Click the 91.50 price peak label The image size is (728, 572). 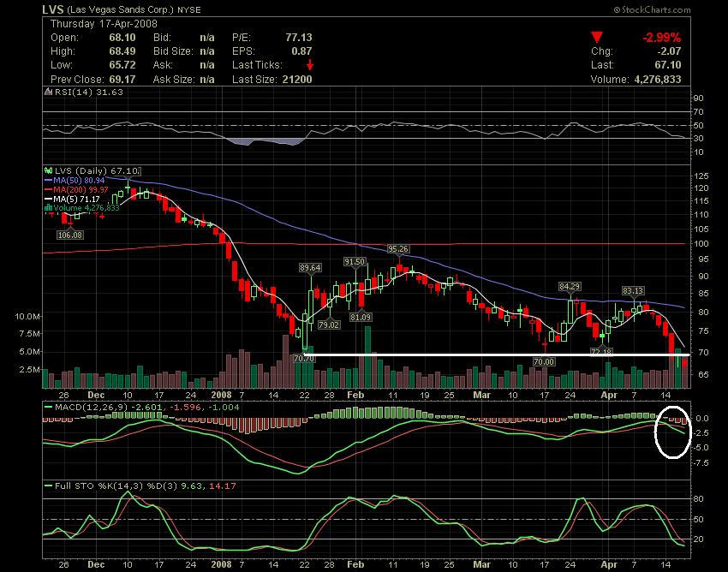click(x=355, y=262)
